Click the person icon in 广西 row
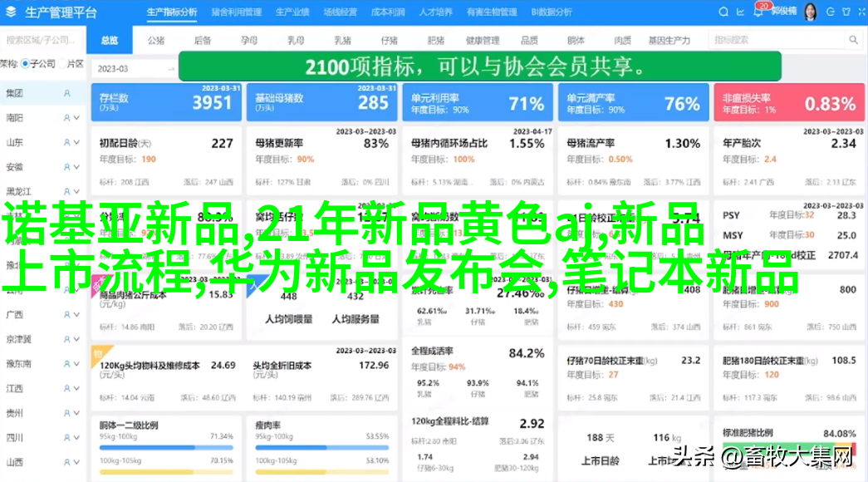The image size is (868, 482). (x=67, y=315)
